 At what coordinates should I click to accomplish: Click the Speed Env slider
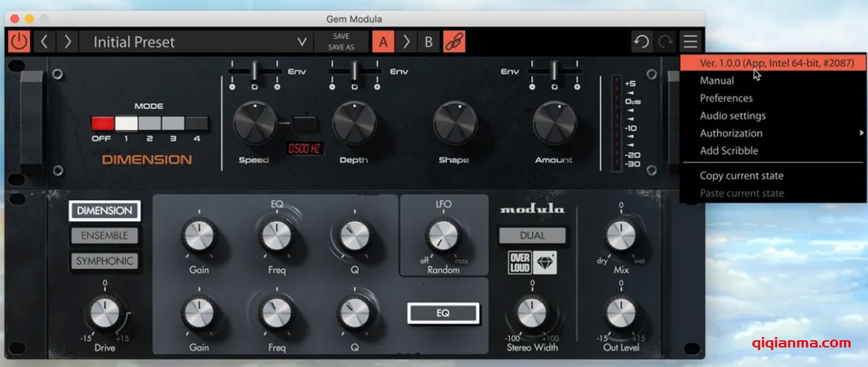click(255, 70)
